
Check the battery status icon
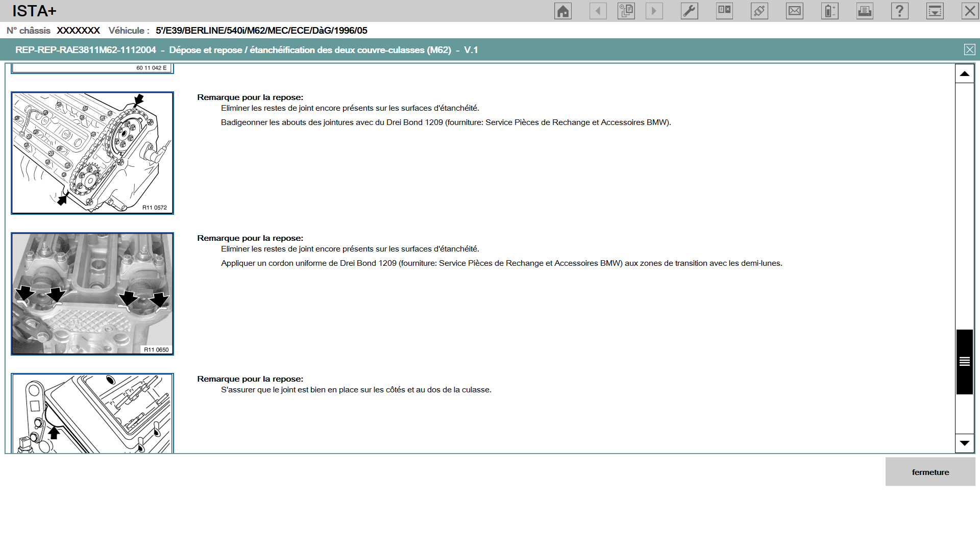[x=830, y=11]
